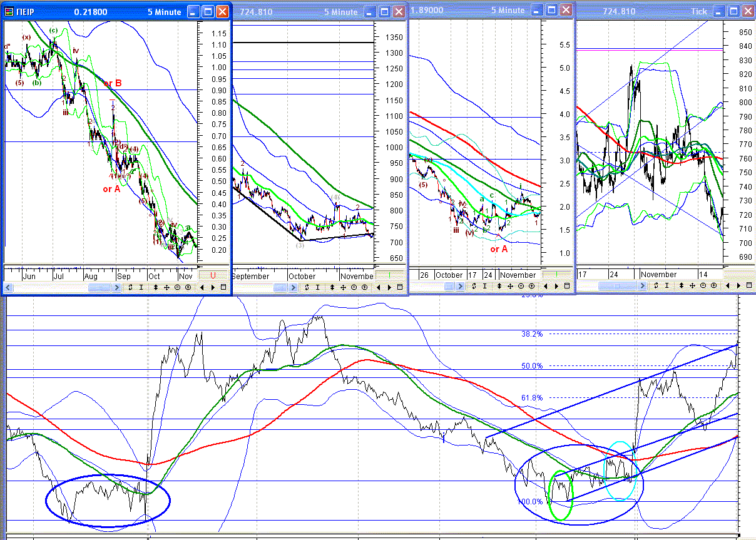Zoom in the 724.810 5 Minute chart
The height and width of the screenshot is (540, 756).
[x=364, y=287]
